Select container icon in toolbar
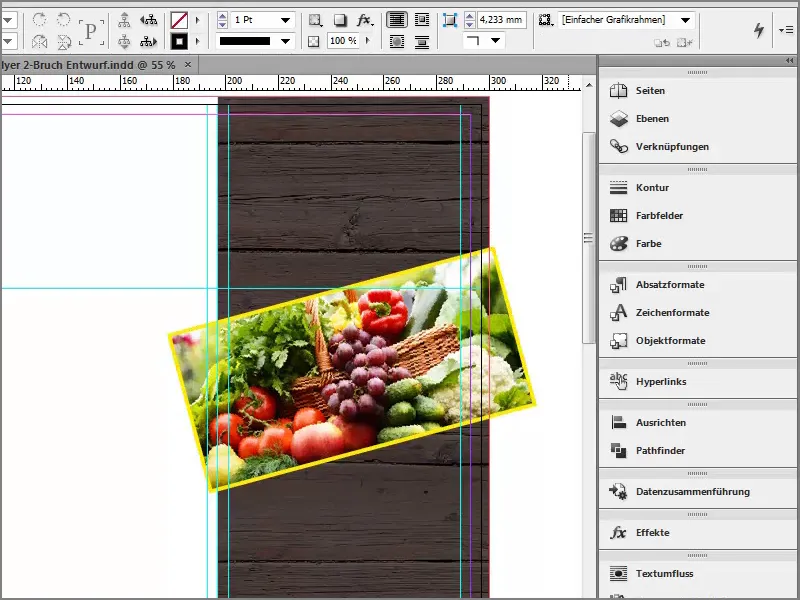The image size is (800, 600). click(124, 20)
